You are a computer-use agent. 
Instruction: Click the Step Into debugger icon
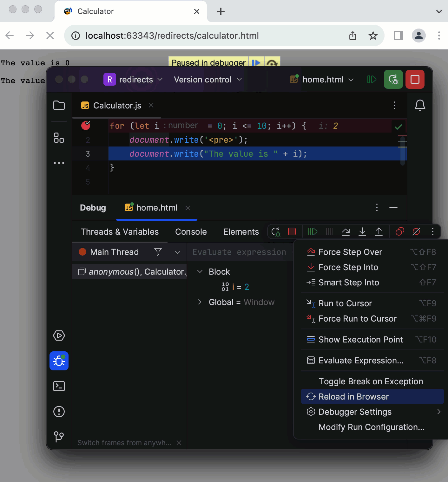[362, 231]
